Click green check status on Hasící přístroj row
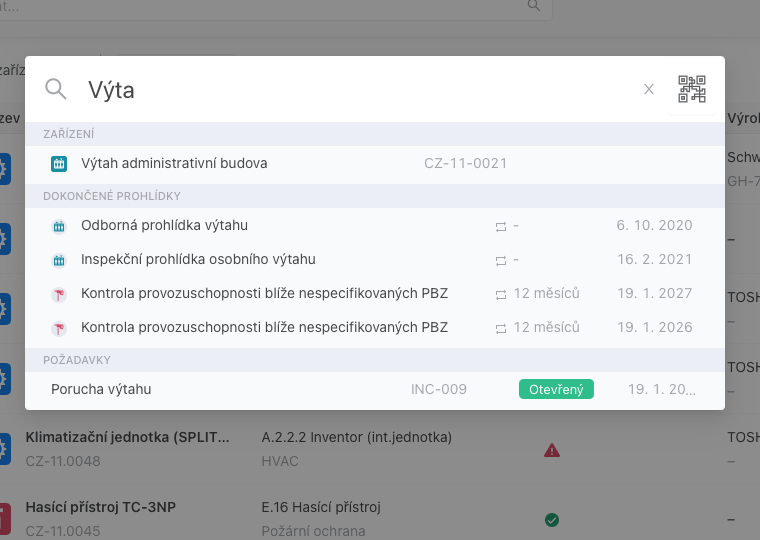This screenshot has width=760, height=540. coord(551,519)
